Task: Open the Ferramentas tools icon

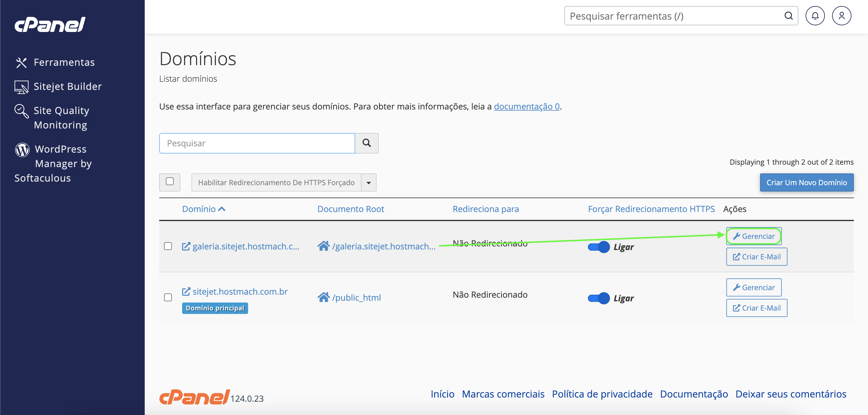Action: (x=21, y=63)
